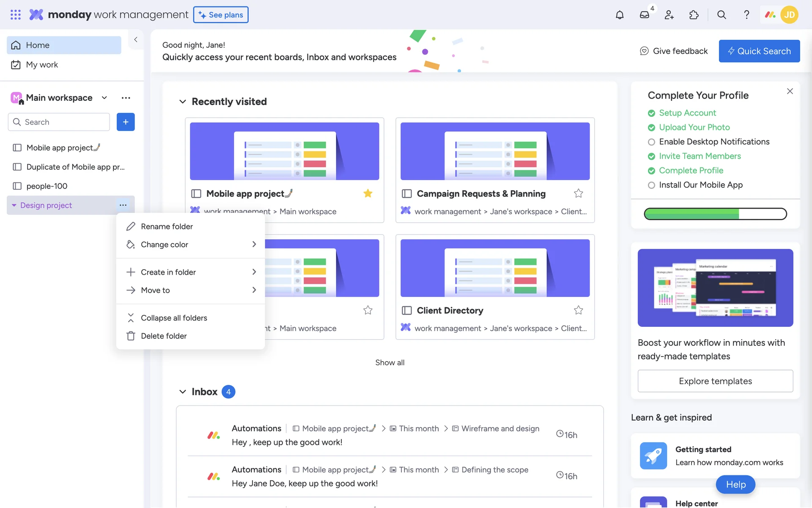Viewport: 812px width, 508px height.
Task: Click the profile completion progress bar
Action: click(715, 214)
